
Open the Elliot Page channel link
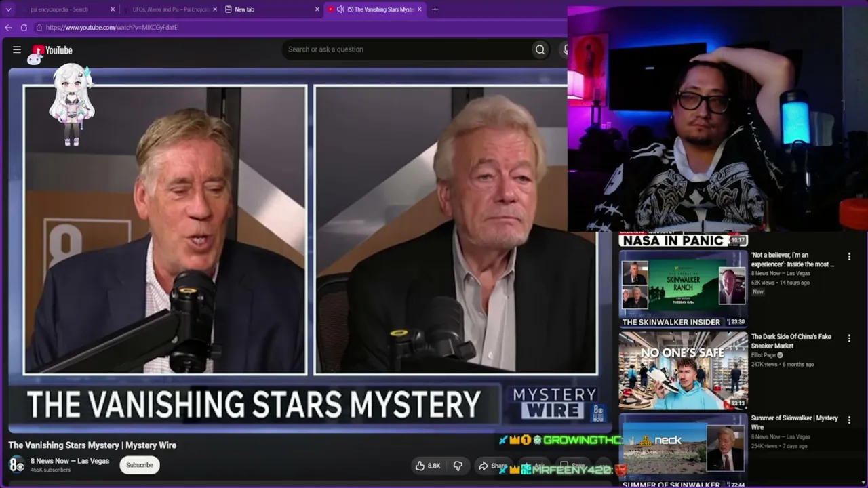coord(763,355)
